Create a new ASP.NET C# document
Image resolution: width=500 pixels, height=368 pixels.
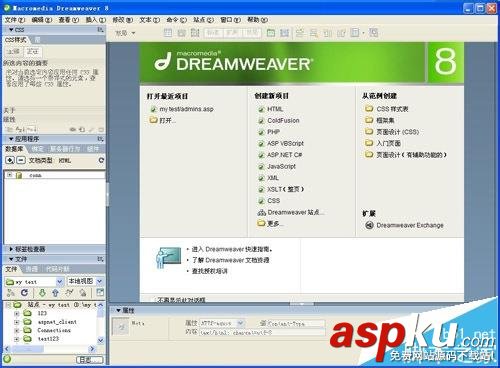[280, 155]
